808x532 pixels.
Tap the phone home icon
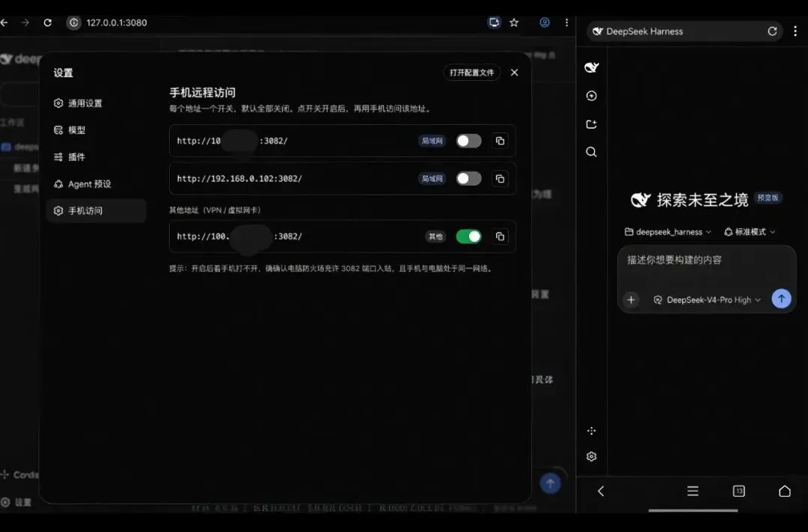tap(784, 492)
